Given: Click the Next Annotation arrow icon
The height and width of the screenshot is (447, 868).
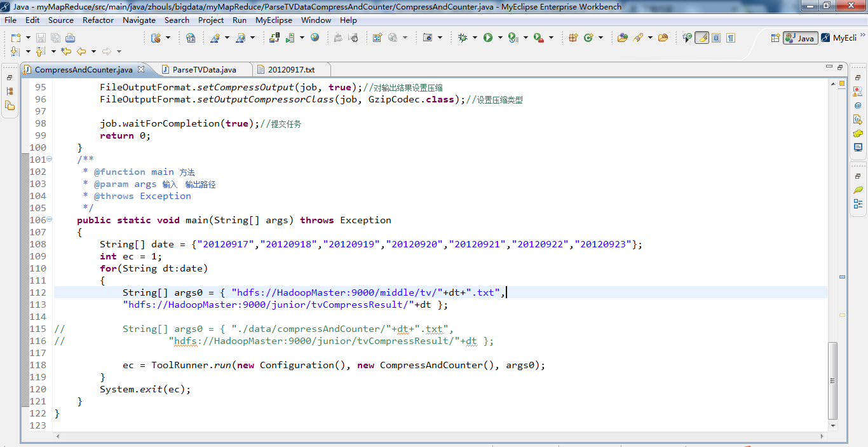Looking at the screenshot, I should [x=15, y=52].
